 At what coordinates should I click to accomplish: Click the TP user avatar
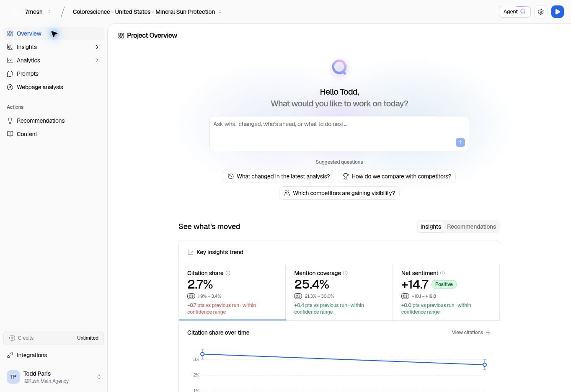point(13,377)
